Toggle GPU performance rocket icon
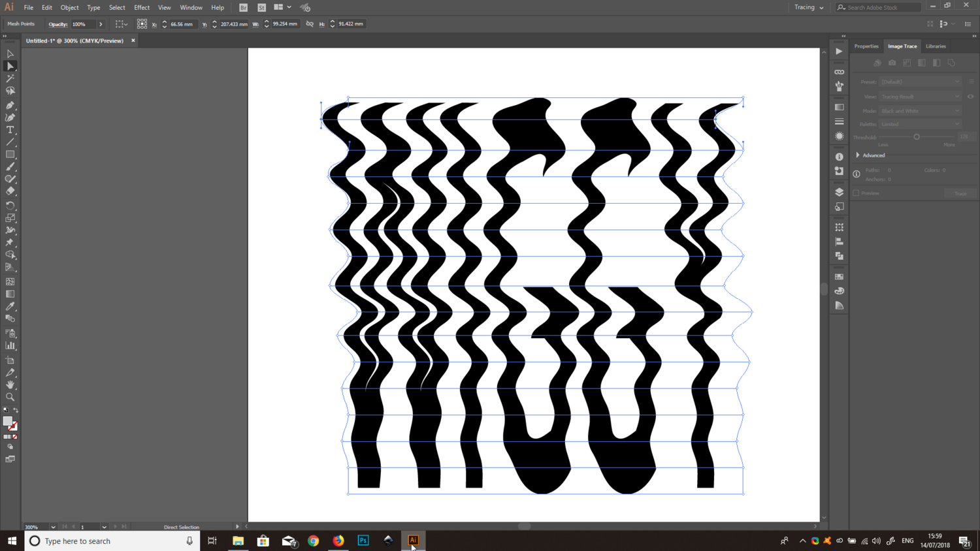 pyautogui.click(x=305, y=8)
